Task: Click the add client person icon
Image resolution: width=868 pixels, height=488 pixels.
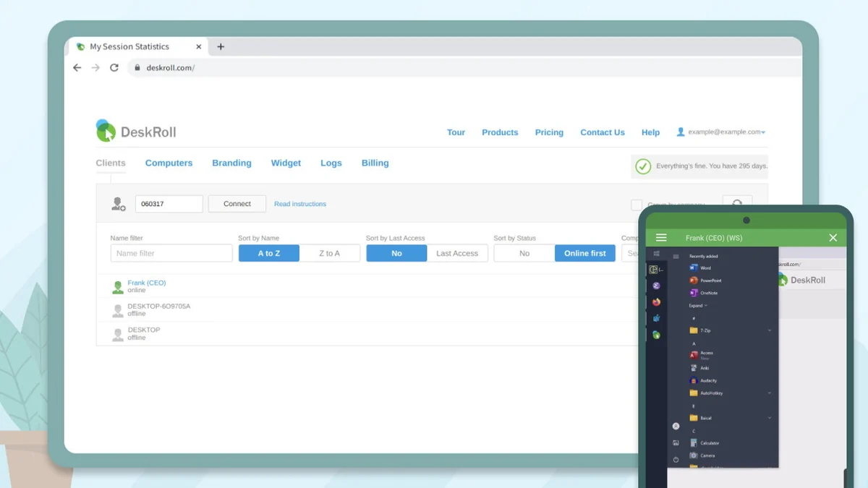Action: pyautogui.click(x=118, y=204)
